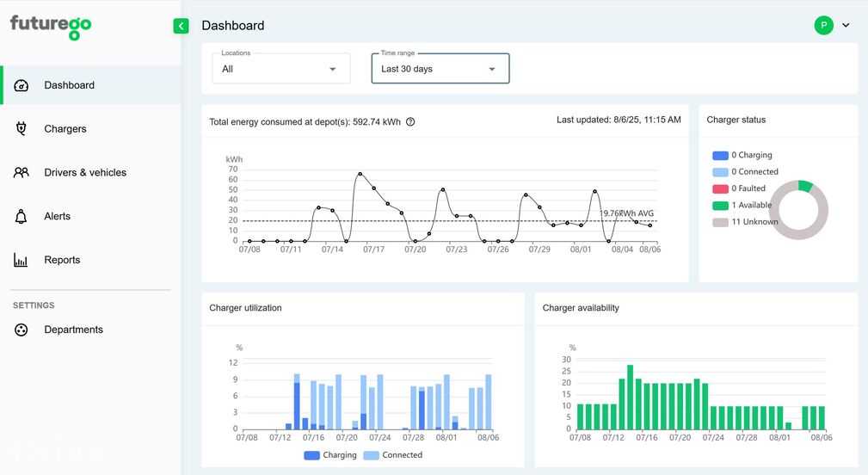Go to the Chargers page

(x=65, y=129)
